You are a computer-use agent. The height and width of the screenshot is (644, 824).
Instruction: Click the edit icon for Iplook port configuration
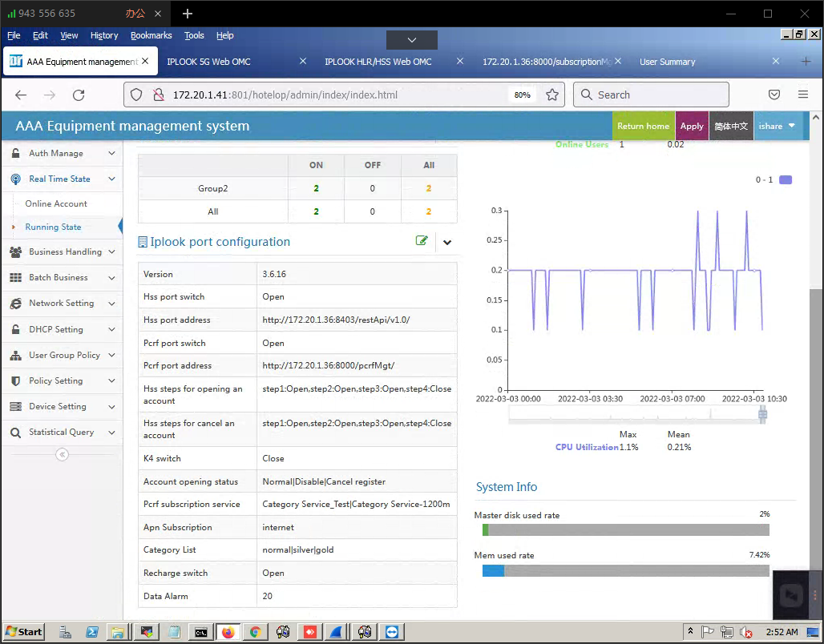422,241
